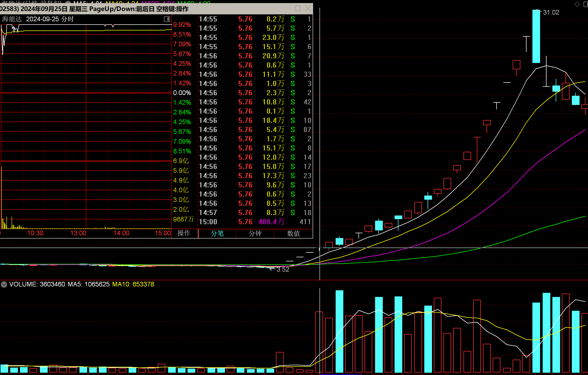Click the 10:30 time axis label
The width and height of the screenshot is (588, 375).
tap(35, 233)
